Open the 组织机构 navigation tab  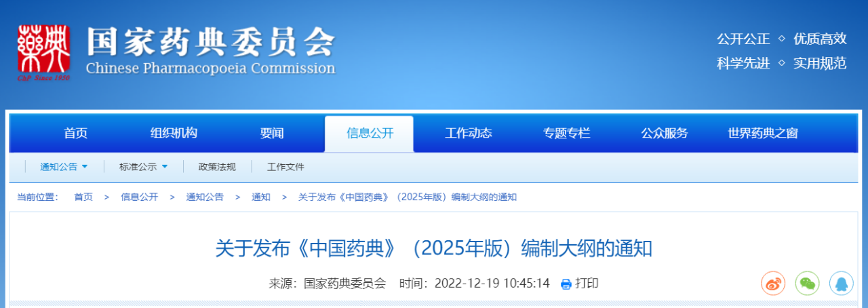174,134
